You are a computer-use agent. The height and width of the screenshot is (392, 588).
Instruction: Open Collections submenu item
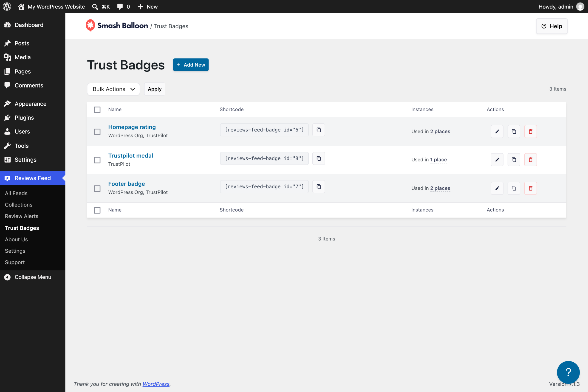19,205
